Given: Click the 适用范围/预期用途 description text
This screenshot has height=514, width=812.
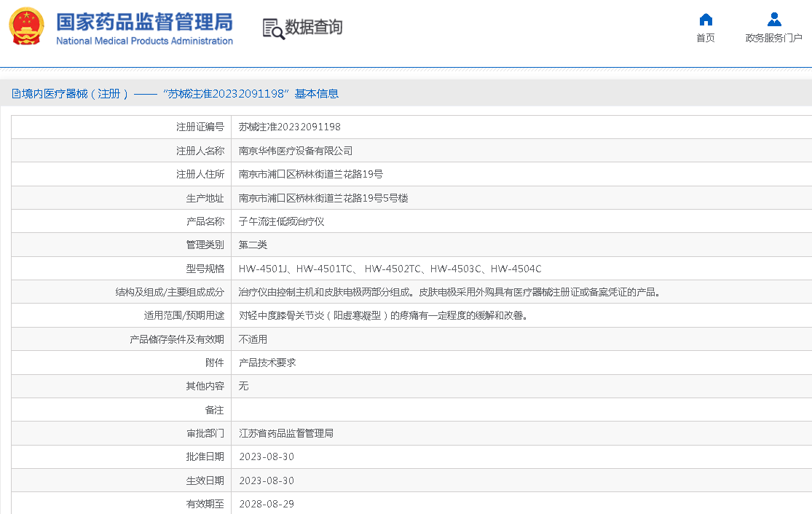Looking at the screenshot, I should [x=383, y=315].
